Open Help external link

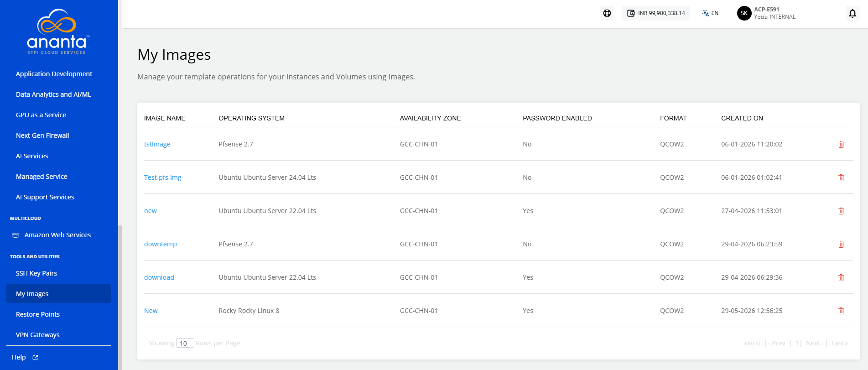25,357
